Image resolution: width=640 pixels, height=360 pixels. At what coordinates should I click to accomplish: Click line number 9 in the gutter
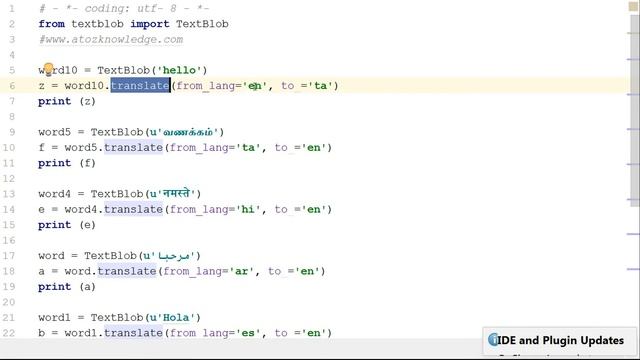(11, 132)
